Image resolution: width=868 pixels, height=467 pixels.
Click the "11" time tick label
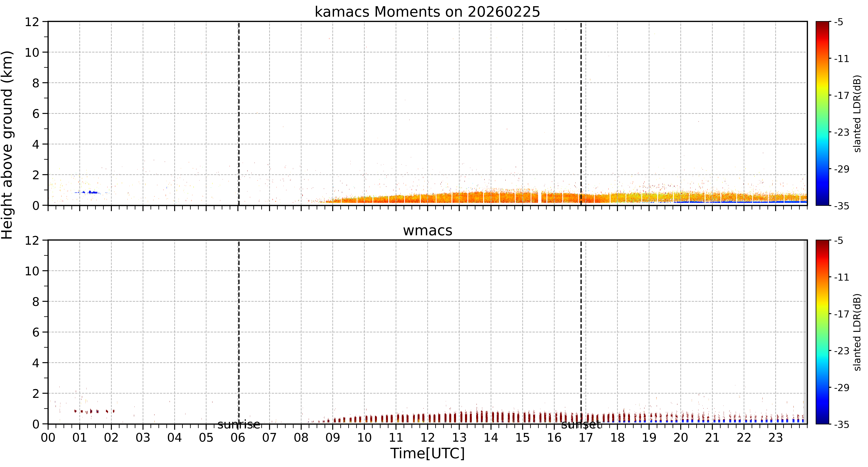(x=396, y=438)
